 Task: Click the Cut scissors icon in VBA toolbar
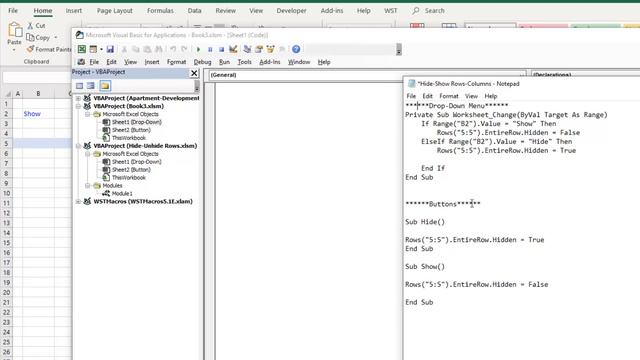[x=124, y=49]
